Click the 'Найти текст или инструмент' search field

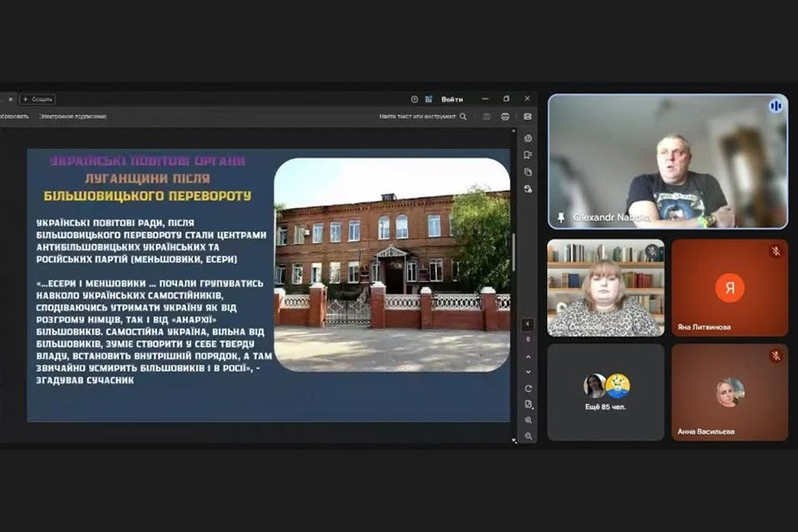pyautogui.click(x=422, y=116)
